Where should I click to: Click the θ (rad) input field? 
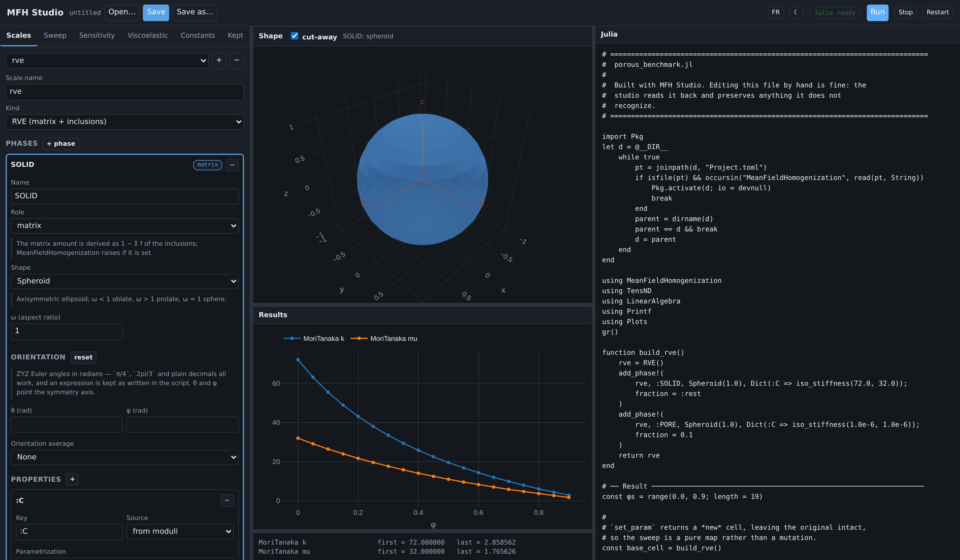click(67, 424)
